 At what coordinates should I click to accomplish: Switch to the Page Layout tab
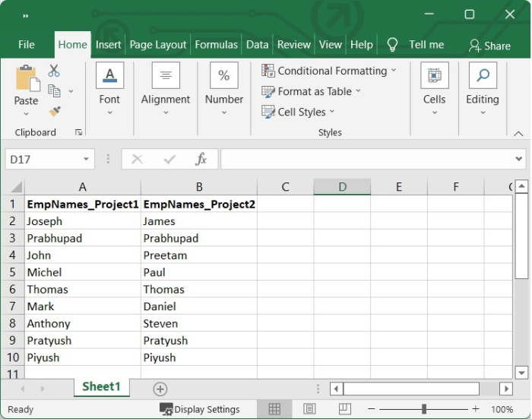[158, 44]
